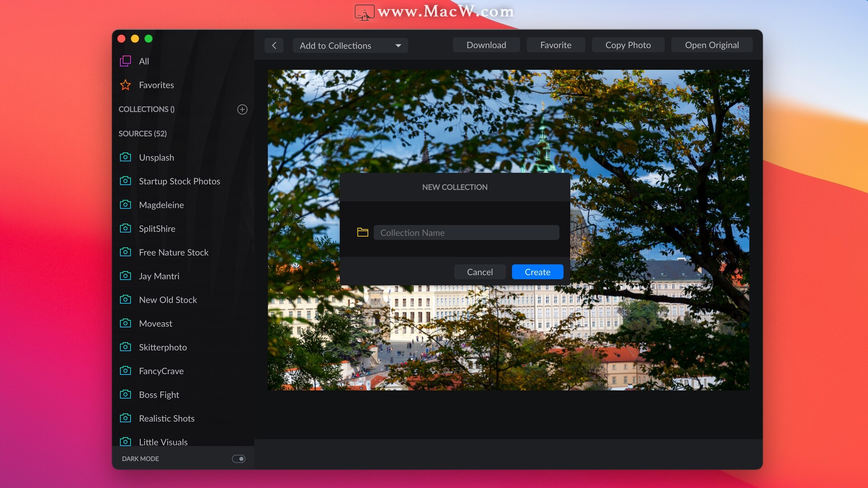Go back using the left chevron button
868x488 pixels.
(x=274, y=45)
